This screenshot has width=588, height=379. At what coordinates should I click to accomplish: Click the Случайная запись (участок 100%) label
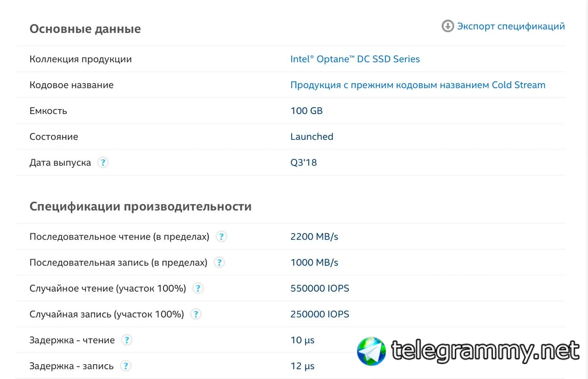pyautogui.click(x=107, y=314)
